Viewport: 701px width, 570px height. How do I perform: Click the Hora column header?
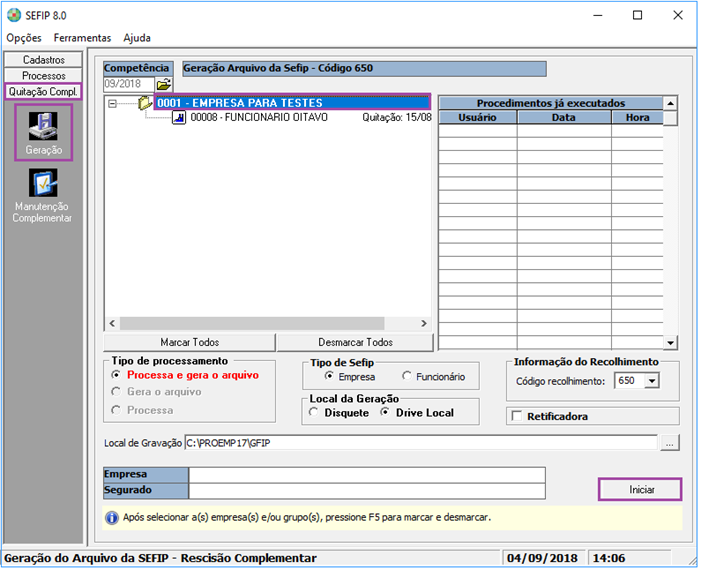[x=637, y=118]
